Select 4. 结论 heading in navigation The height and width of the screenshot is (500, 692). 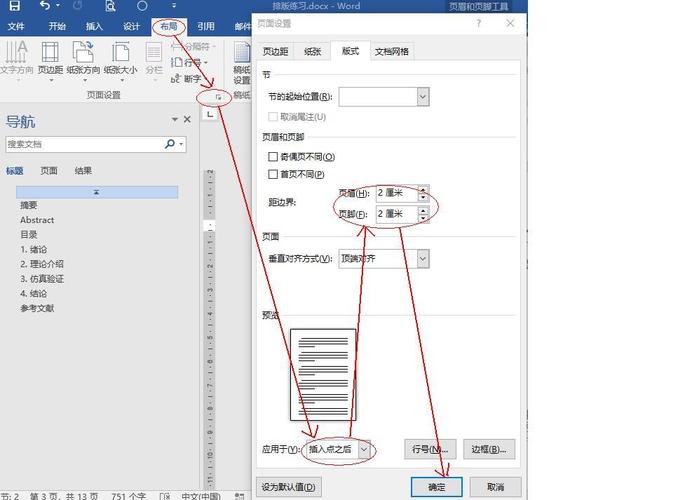34,293
